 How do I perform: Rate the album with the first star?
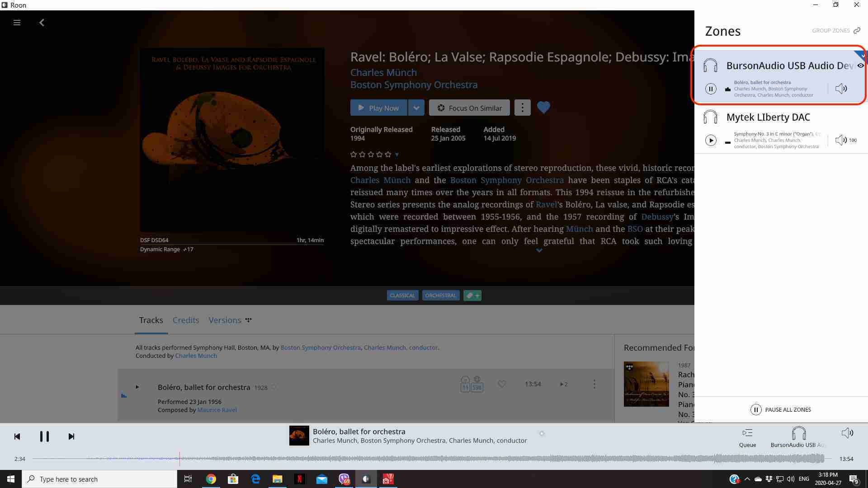354,155
